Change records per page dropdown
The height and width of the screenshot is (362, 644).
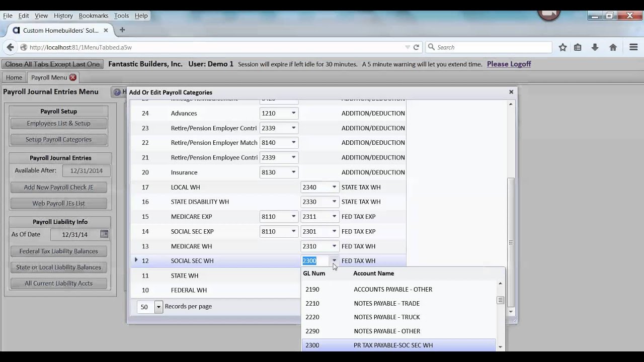click(x=158, y=307)
